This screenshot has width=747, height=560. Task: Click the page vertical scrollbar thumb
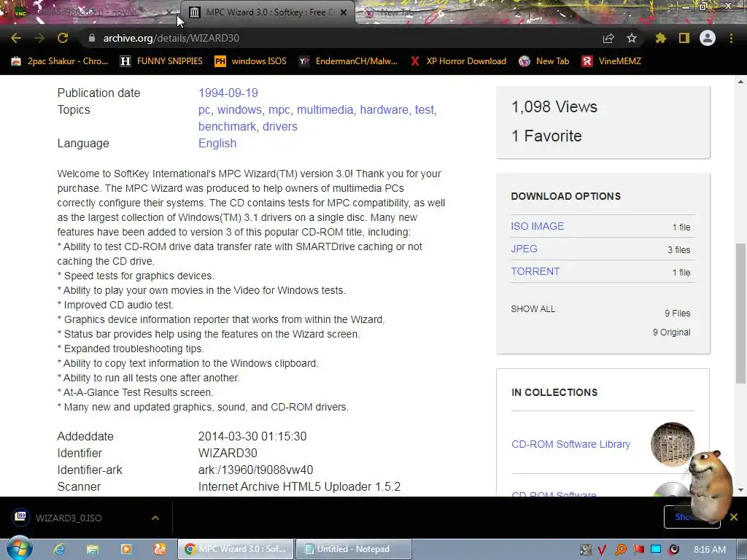click(x=740, y=313)
